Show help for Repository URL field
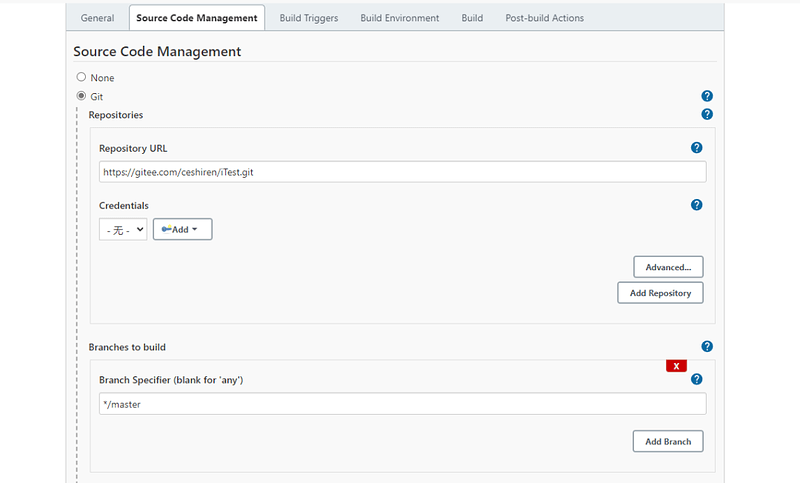The image size is (800, 483). pyautogui.click(x=697, y=148)
